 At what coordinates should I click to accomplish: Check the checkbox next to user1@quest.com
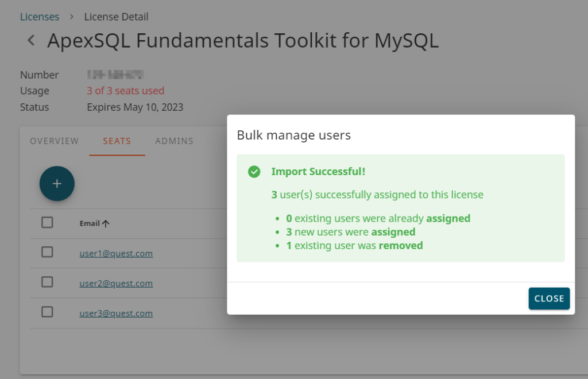click(47, 253)
